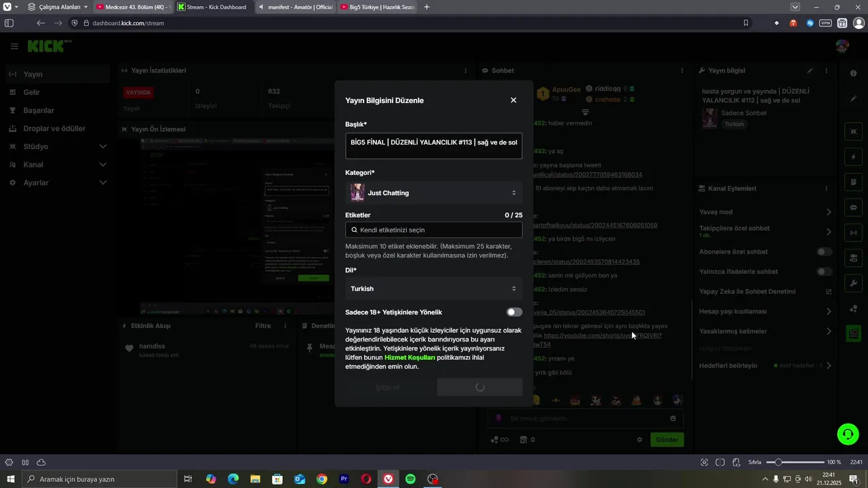Switch to Big5 Türkiye browser tab

[376, 7]
